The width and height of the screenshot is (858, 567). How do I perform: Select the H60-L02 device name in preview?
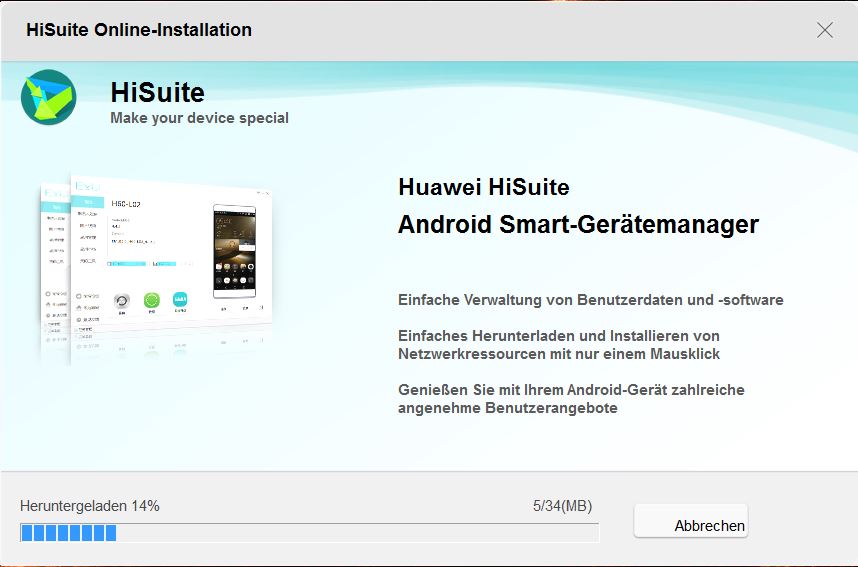128,203
